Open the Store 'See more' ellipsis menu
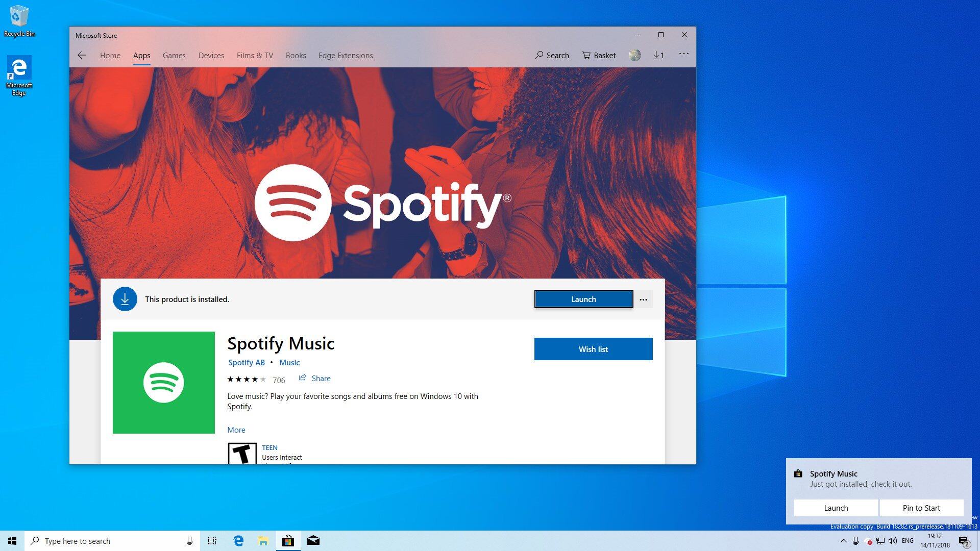The width and height of the screenshot is (980, 551). tap(683, 54)
